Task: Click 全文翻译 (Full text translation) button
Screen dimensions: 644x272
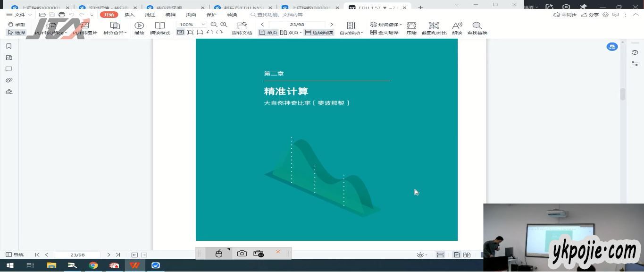Action: point(385,33)
